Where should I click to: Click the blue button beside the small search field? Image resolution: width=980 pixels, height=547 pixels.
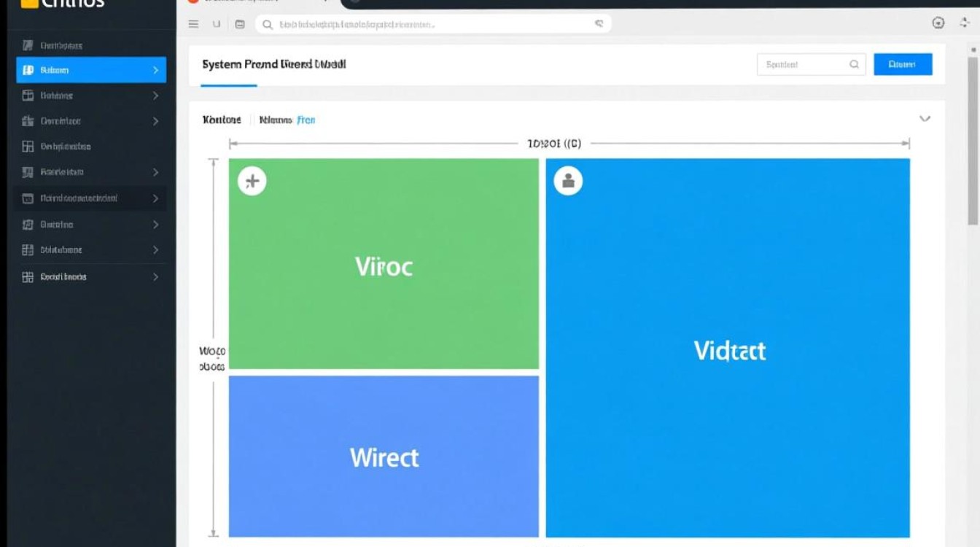[903, 64]
